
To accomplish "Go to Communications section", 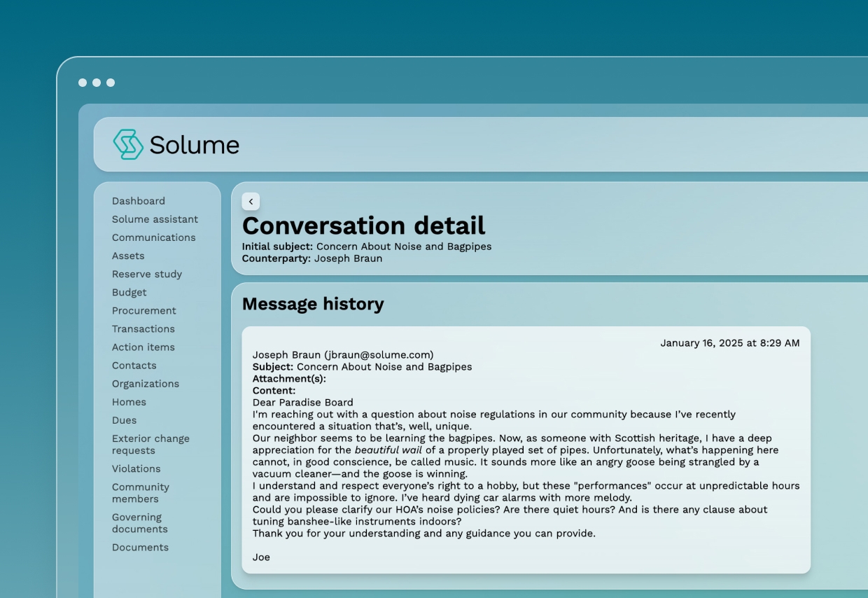I will [153, 237].
